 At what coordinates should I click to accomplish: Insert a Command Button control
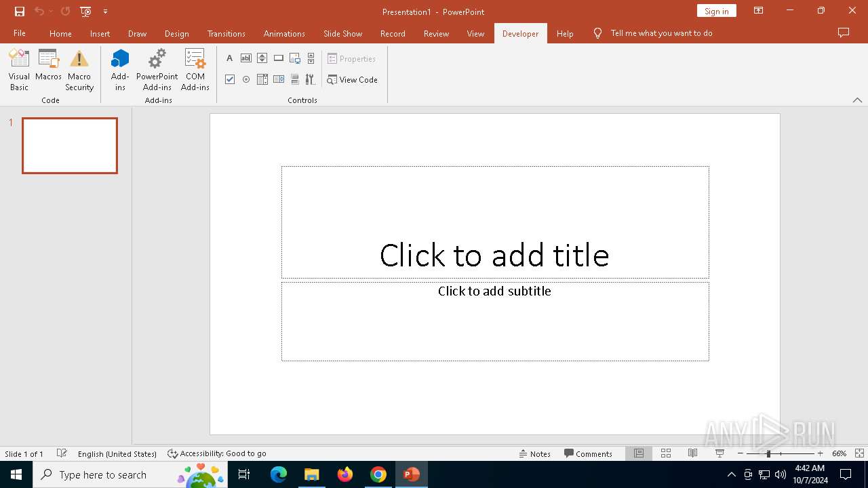click(279, 58)
